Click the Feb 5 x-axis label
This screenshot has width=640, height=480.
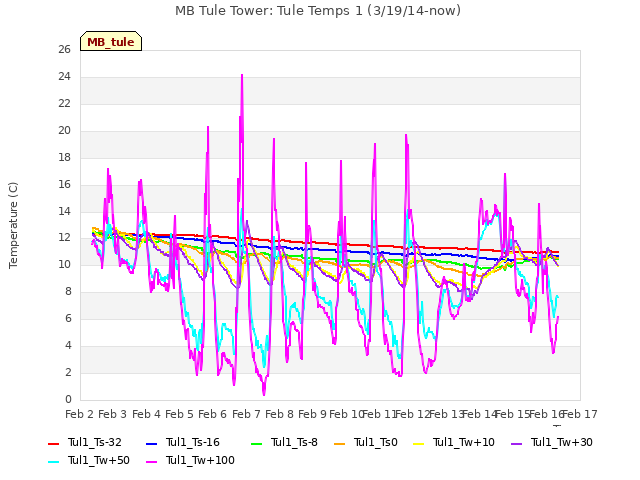[179, 414]
